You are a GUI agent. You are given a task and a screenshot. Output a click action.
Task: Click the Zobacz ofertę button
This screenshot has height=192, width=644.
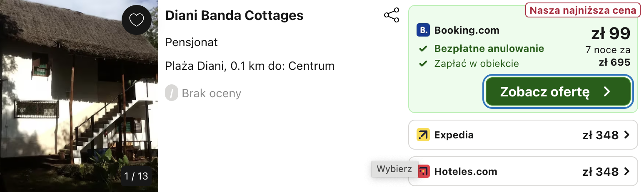[x=558, y=92]
